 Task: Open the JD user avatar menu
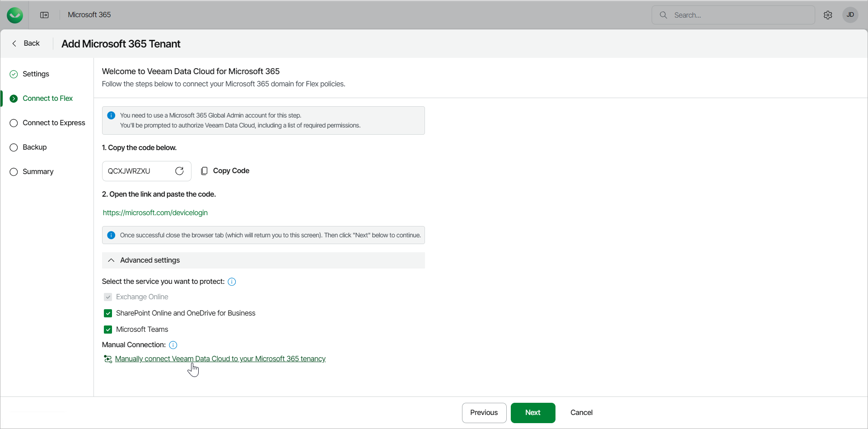coord(850,15)
